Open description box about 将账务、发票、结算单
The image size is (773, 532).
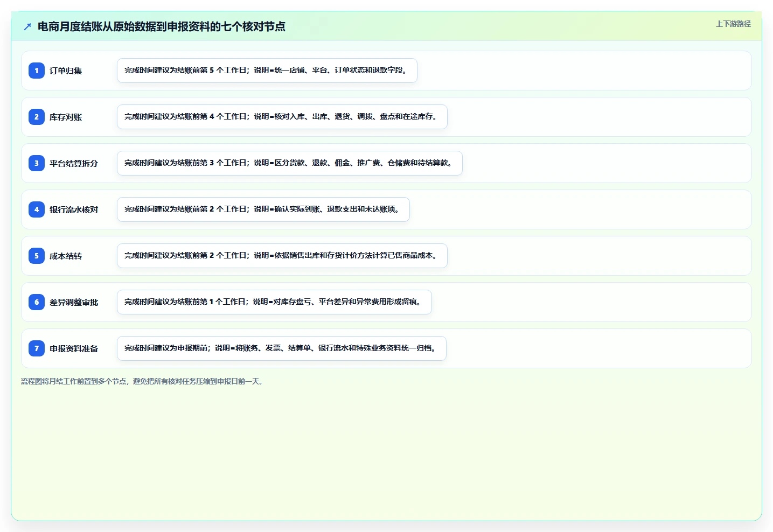click(282, 348)
